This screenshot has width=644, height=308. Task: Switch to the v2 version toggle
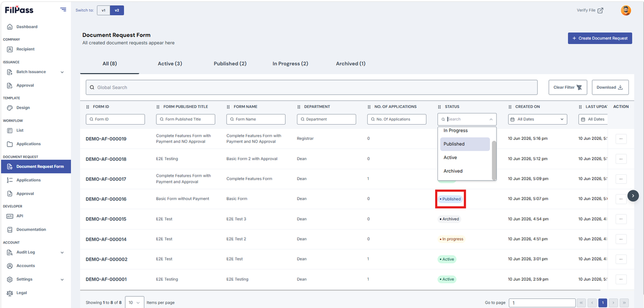[x=117, y=10]
